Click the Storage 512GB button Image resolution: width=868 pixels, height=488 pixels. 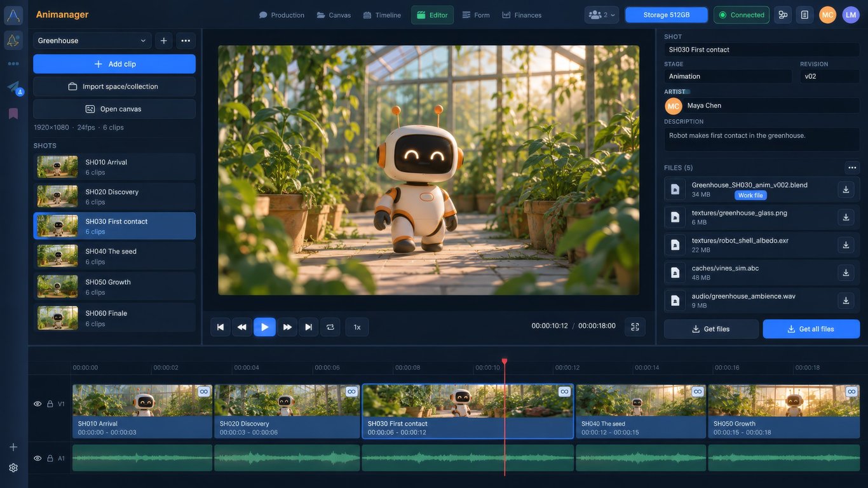[x=666, y=15]
